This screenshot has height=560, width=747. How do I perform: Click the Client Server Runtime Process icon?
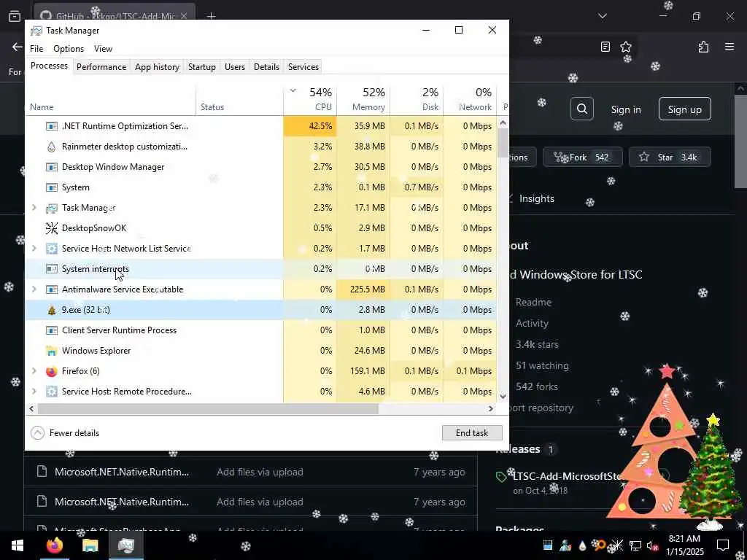click(52, 330)
